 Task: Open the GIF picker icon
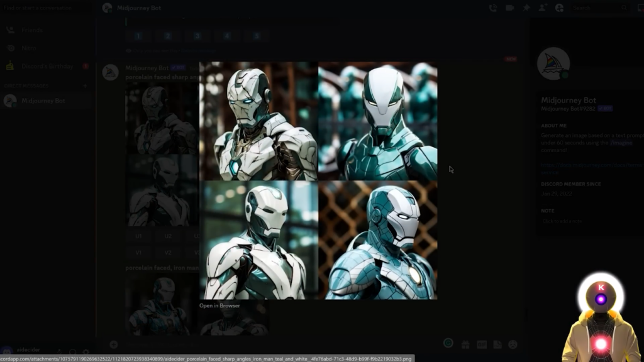coord(481,345)
